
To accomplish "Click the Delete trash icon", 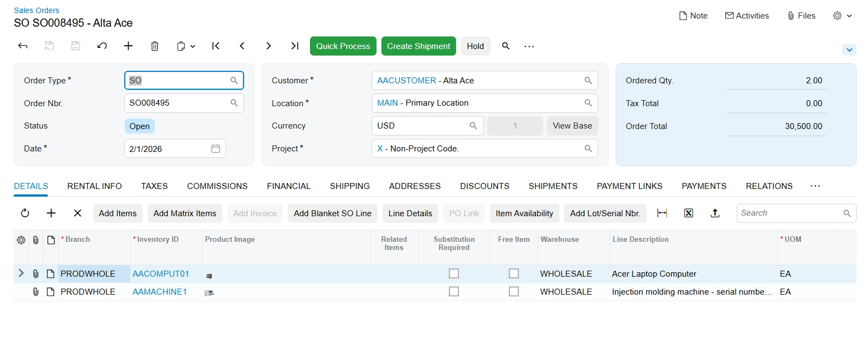I will tap(155, 46).
